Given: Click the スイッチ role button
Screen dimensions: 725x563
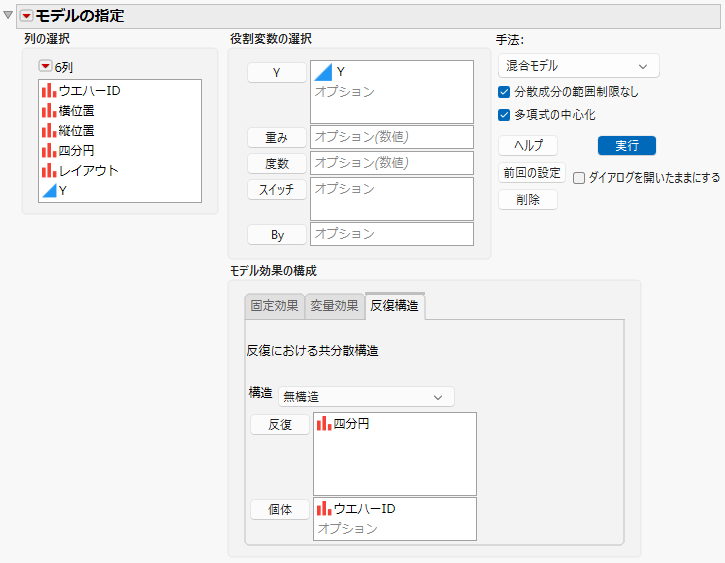Looking at the screenshot, I should [276, 189].
